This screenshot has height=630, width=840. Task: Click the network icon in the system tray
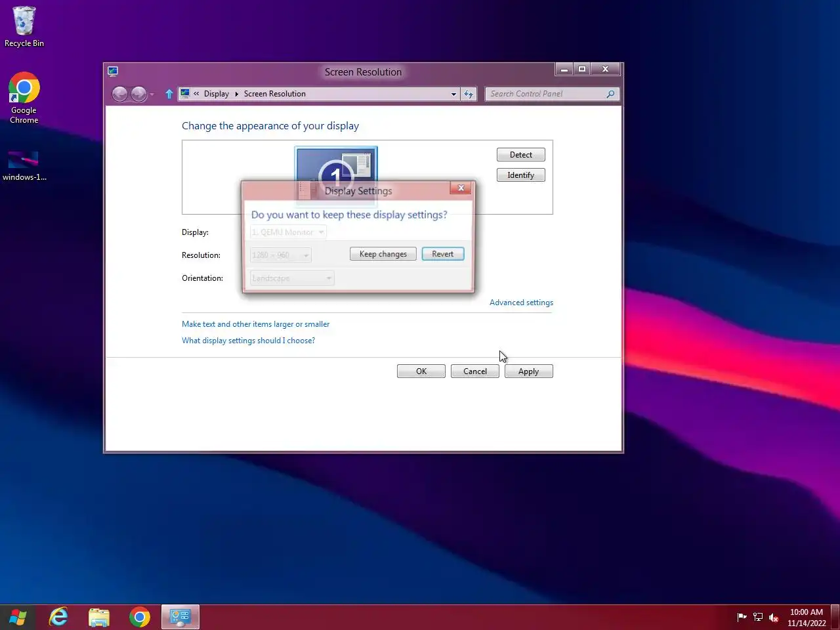[x=758, y=618]
